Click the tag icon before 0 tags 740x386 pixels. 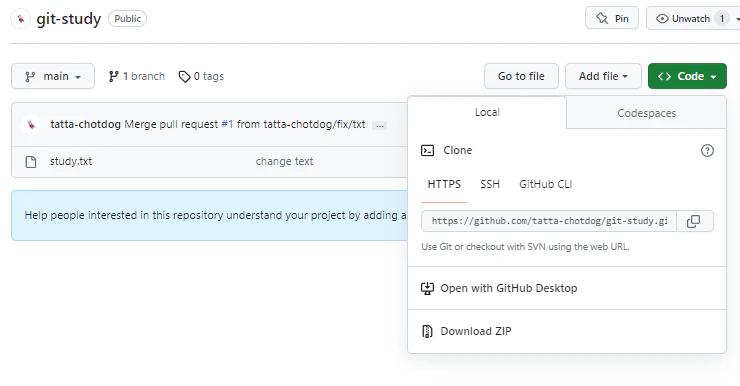click(184, 76)
